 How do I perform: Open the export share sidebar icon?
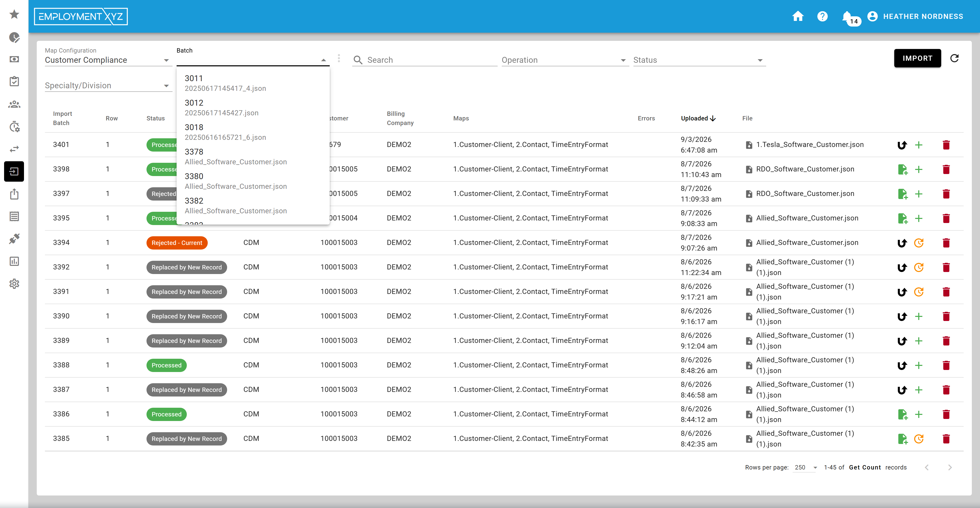[x=14, y=194]
